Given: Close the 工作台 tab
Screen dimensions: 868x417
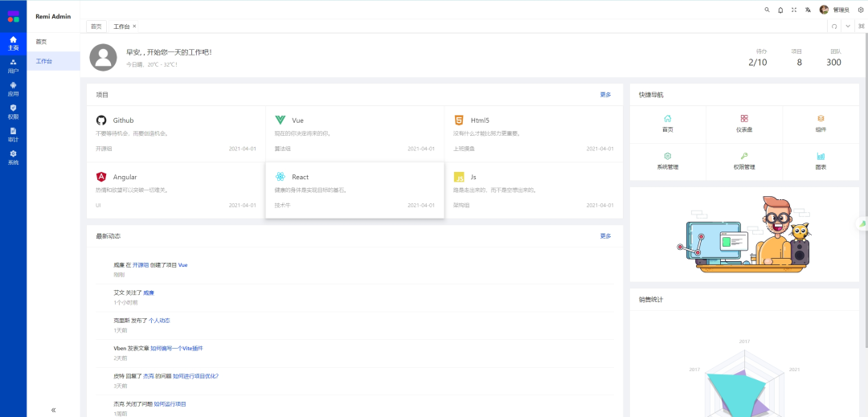Looking at the screenshot, I should [x=134, y=27].
